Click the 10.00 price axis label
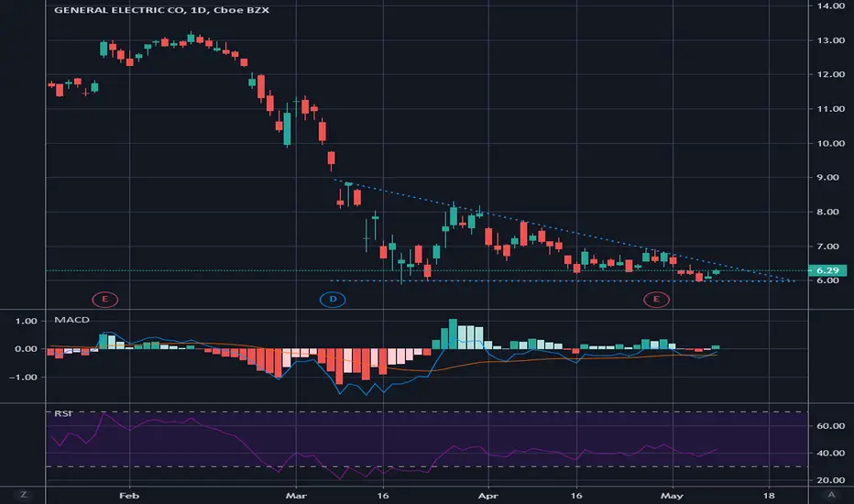Screen dimensions: 854x504 point(830,143)
